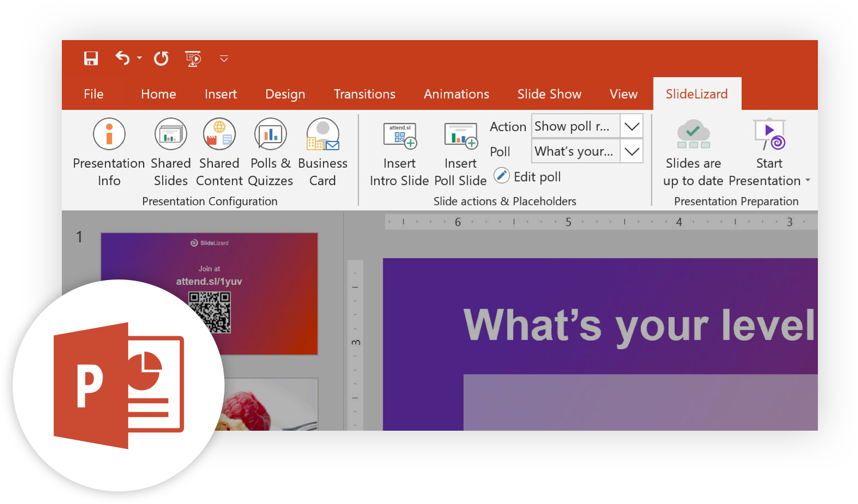Screen dimensions: 858x504
Task: Select the SlideLizard tab
Action: point(697,94)
